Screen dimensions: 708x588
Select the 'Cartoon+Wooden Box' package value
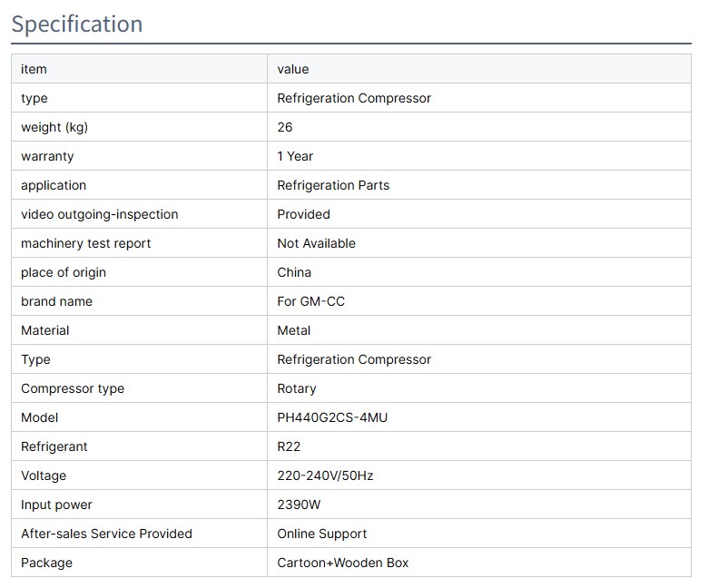[x=343, y=563]
